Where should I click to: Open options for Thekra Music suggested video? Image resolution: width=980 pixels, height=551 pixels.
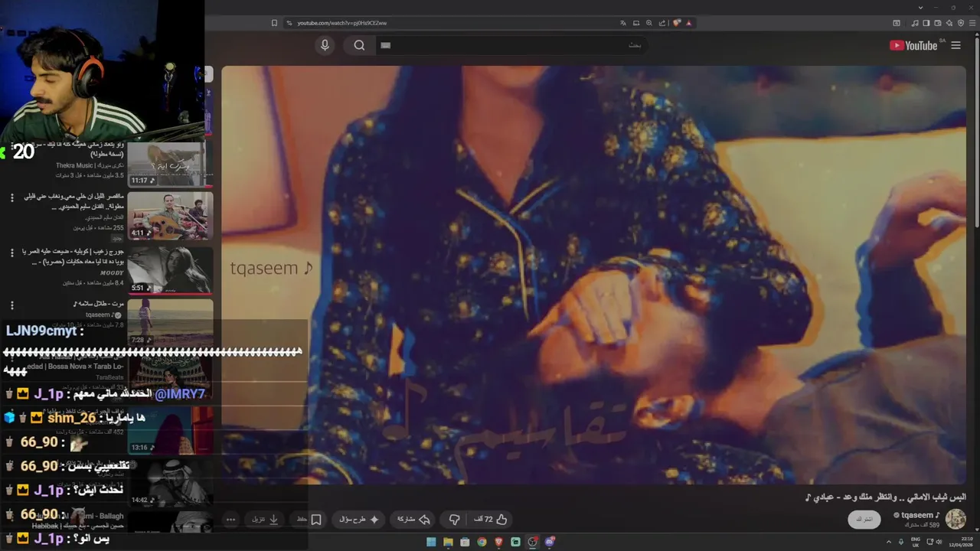[x=12, y=146]
